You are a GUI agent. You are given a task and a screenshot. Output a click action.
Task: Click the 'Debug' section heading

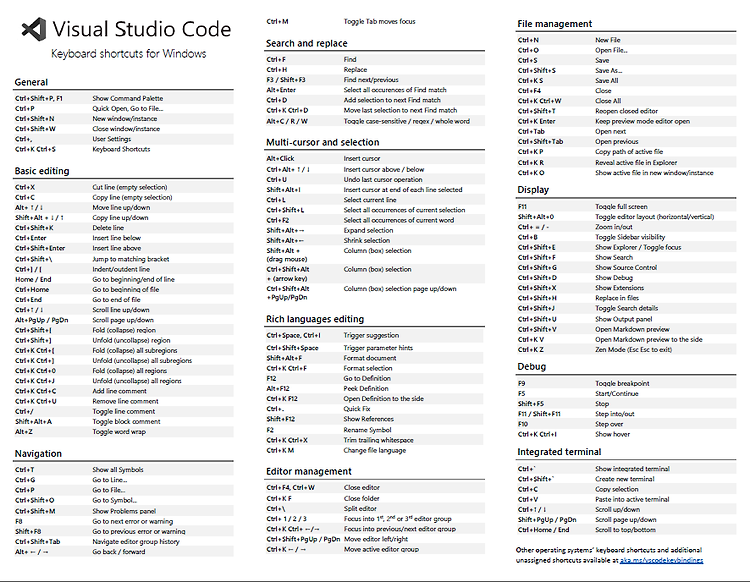pyautogui.click(x=531, y=366)
